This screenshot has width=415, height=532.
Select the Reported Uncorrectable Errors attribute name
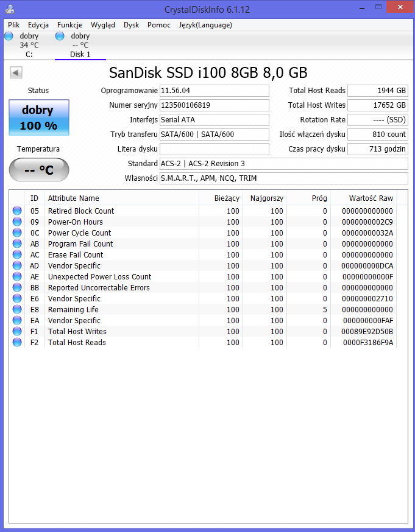[99, 287]
